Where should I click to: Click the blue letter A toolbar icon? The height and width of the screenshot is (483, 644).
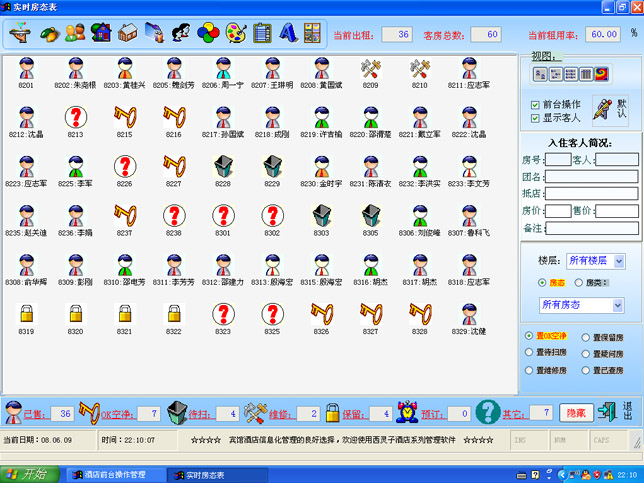click(x=287, y=33)
